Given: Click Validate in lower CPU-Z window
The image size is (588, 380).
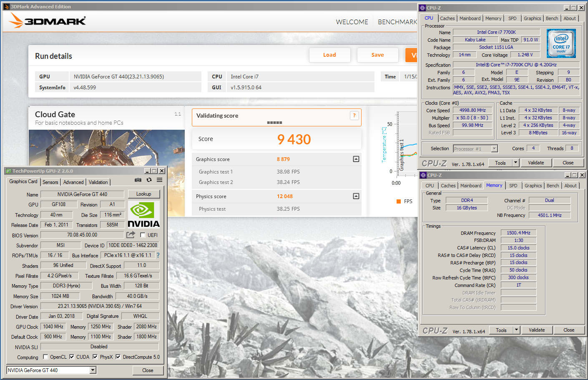Looking at the screenshot, I should pyautogui.click(x=537, y=330).
